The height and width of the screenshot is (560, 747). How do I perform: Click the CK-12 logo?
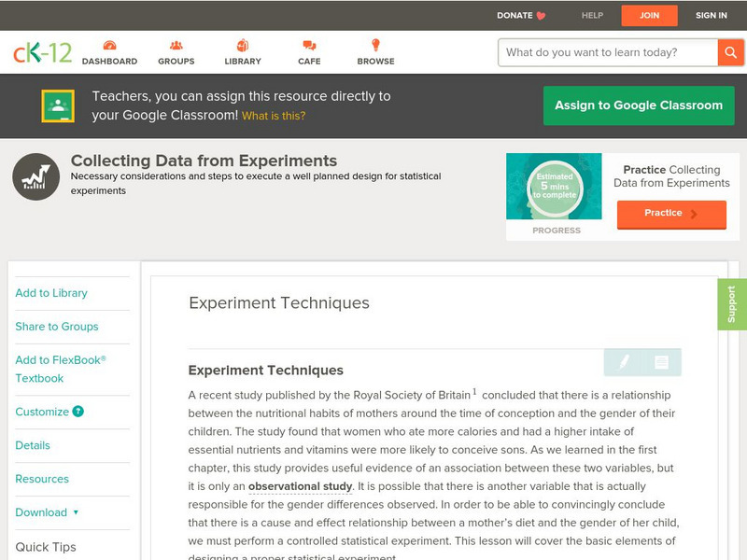pos(42,52)
